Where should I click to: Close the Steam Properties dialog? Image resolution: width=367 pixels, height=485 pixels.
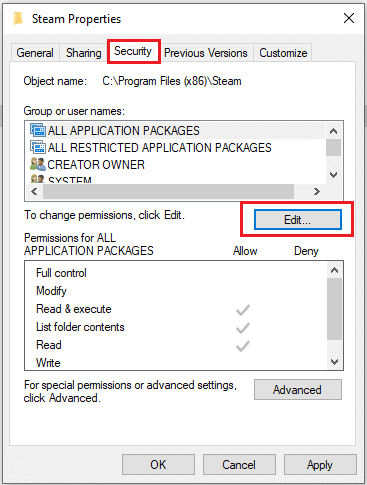click(x=349, y=18)
